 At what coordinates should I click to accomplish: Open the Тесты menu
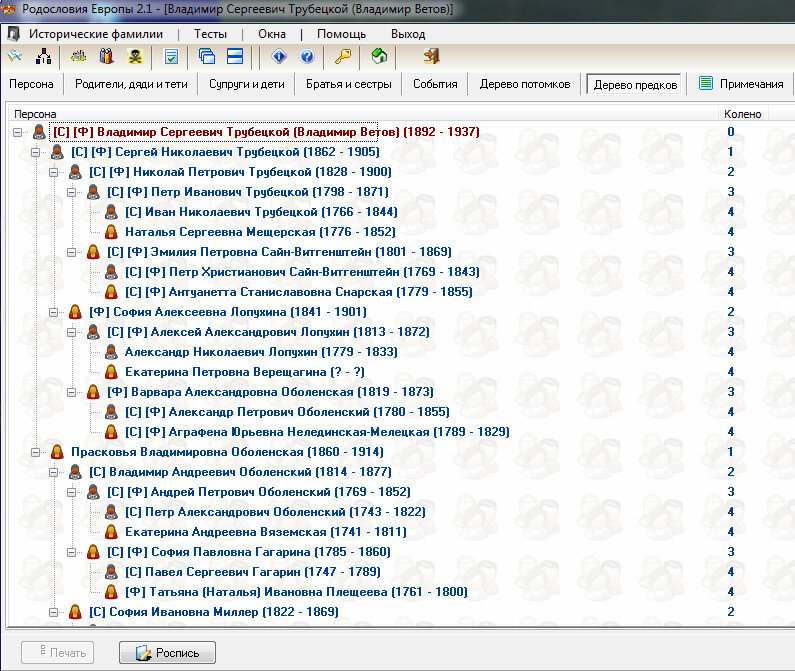210,34
